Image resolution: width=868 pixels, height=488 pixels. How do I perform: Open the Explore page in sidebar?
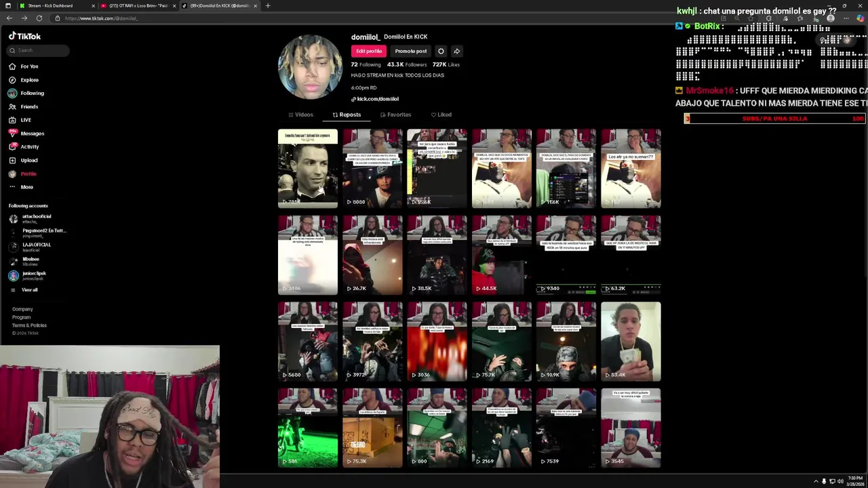tap(23, 80)
